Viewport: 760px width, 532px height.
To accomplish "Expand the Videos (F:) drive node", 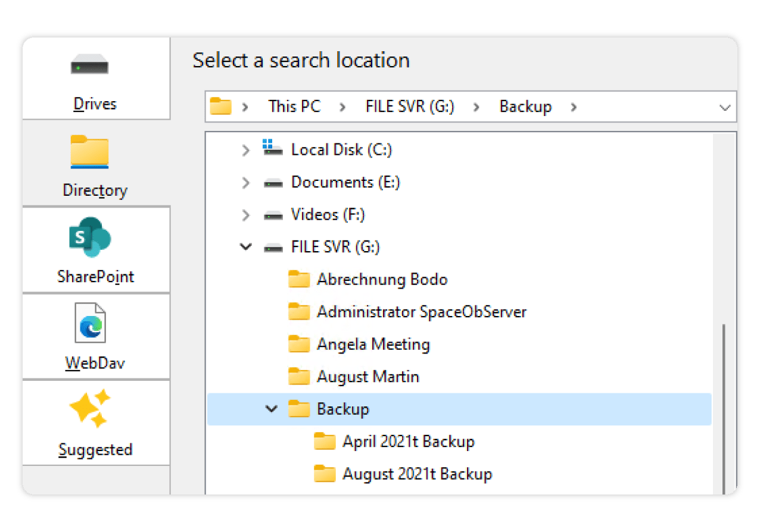I will pos(245,215).
